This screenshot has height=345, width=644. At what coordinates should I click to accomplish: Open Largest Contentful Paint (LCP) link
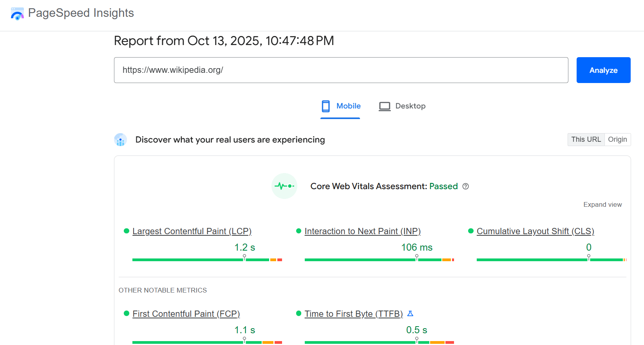(192, 231)
